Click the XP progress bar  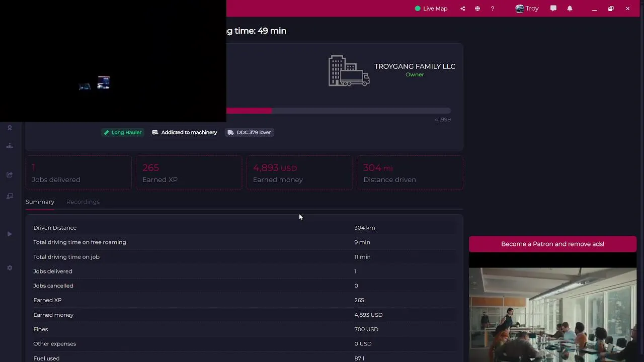339,111
